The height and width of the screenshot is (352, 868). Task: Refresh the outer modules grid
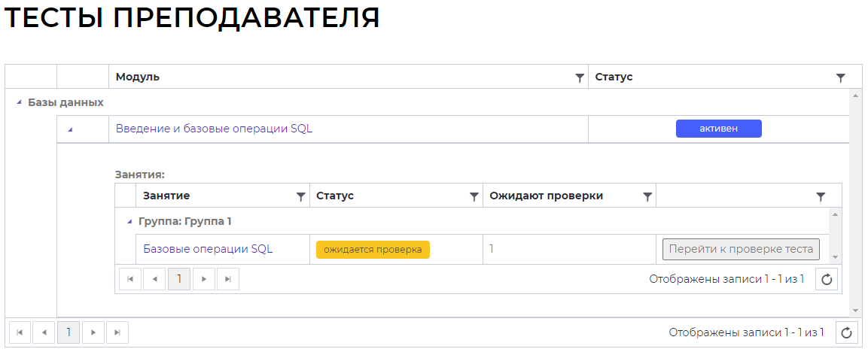pos(848,332)
